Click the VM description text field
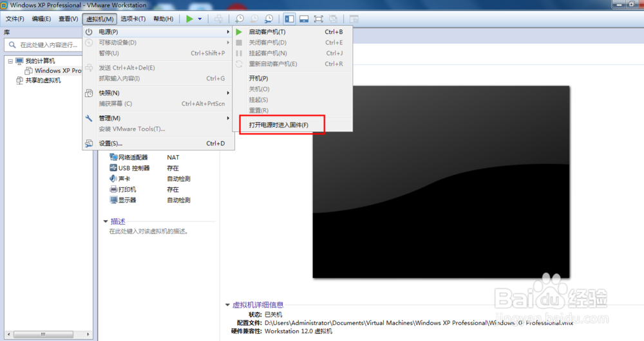The image size is (644, 341). pyautogui.click(x=149, y=232)
